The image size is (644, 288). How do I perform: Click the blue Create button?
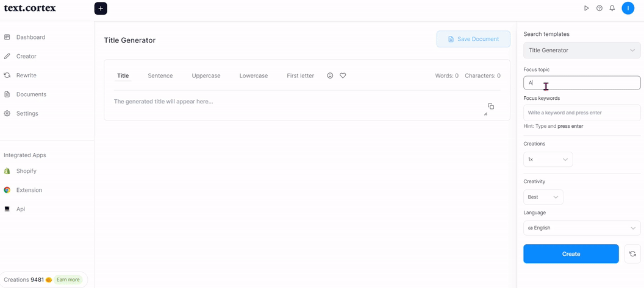tap(571, 254)
